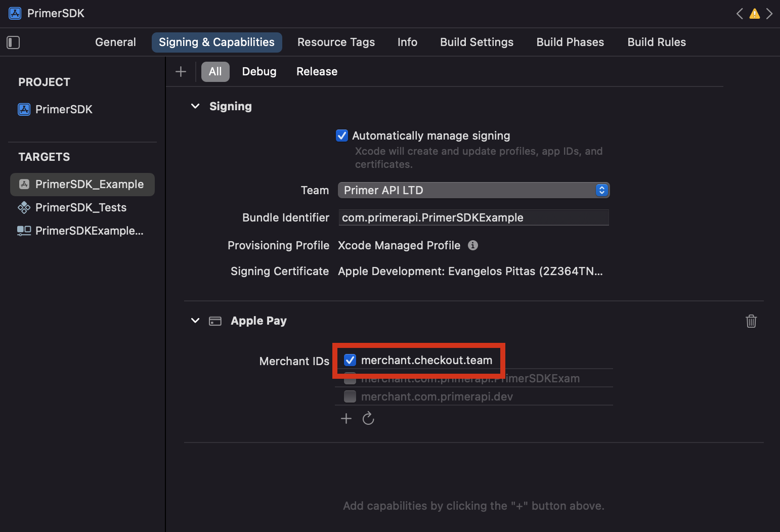Collapse the Apple Pay section
This screenshot has width=780, height=532.
pyautogui.click(x=195, y=321)
